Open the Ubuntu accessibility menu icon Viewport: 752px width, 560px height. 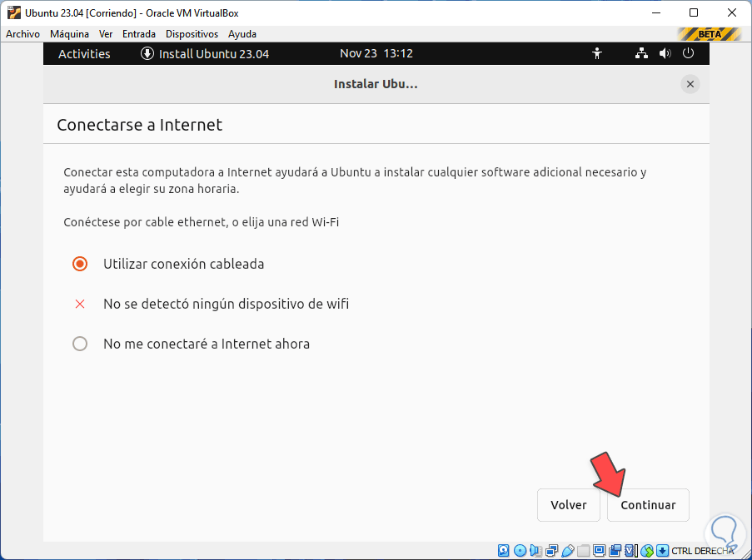click(597, 53)
